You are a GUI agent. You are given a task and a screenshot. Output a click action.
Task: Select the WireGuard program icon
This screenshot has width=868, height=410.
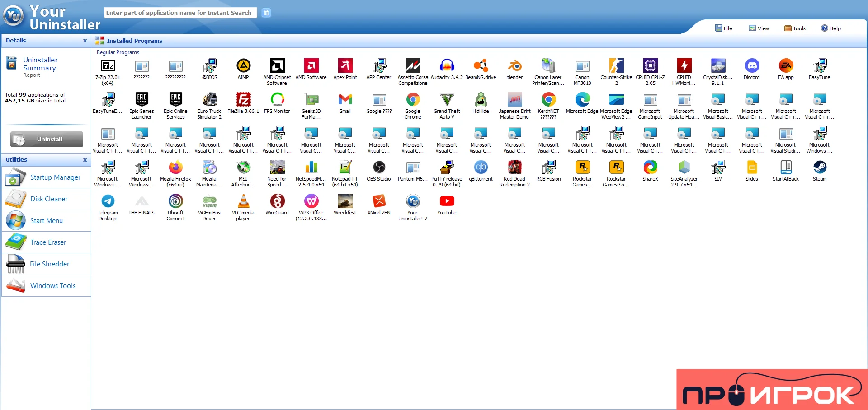click(277, 201)
